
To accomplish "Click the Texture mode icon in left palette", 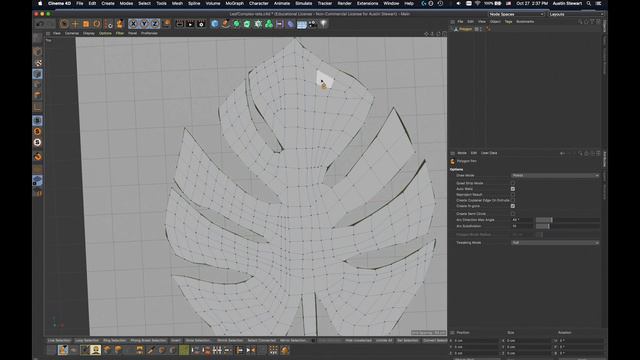I will [x=38, y=63].
